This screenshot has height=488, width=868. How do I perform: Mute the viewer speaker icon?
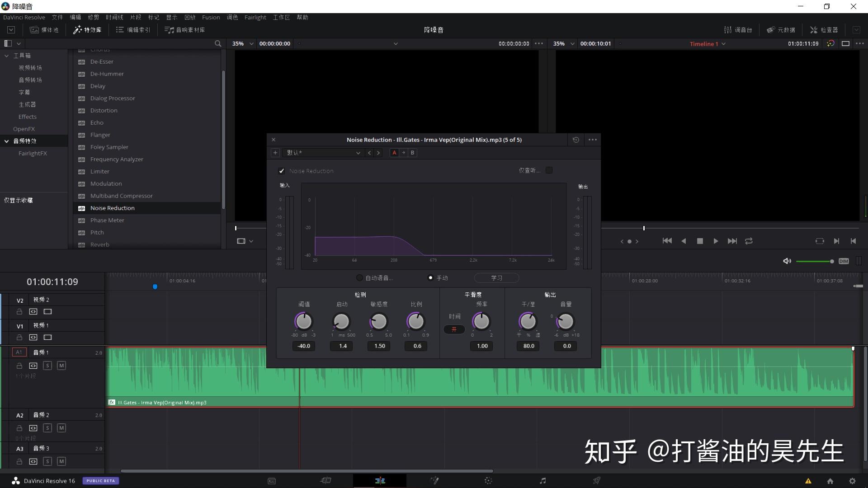click(x=787, y=261)
